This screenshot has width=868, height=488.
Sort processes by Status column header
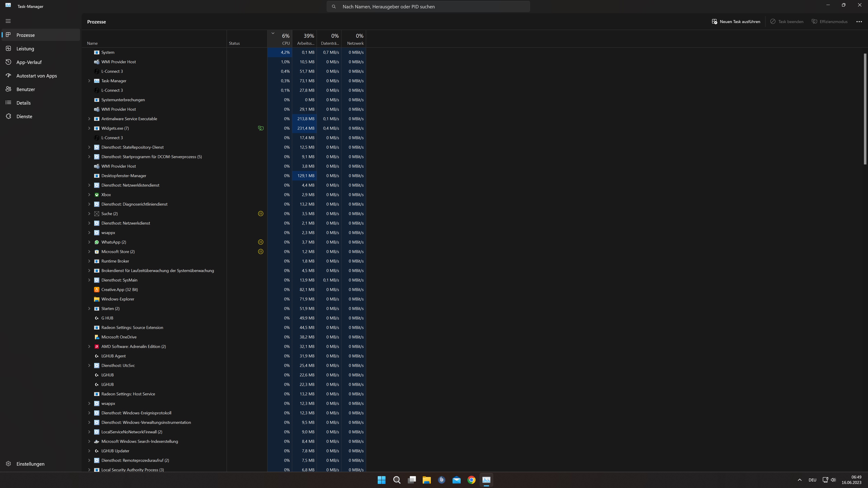[247, 39]
